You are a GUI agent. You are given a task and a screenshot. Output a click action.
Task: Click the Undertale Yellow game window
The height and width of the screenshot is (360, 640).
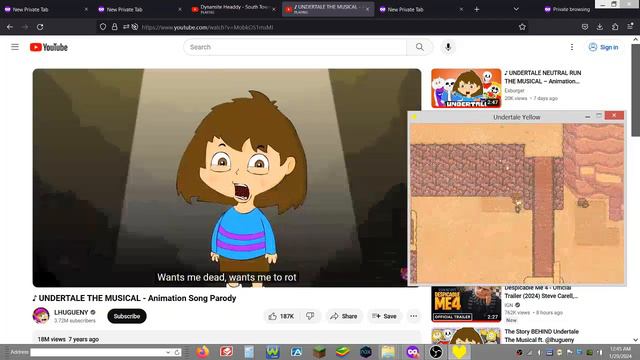(x=517, y=203)
